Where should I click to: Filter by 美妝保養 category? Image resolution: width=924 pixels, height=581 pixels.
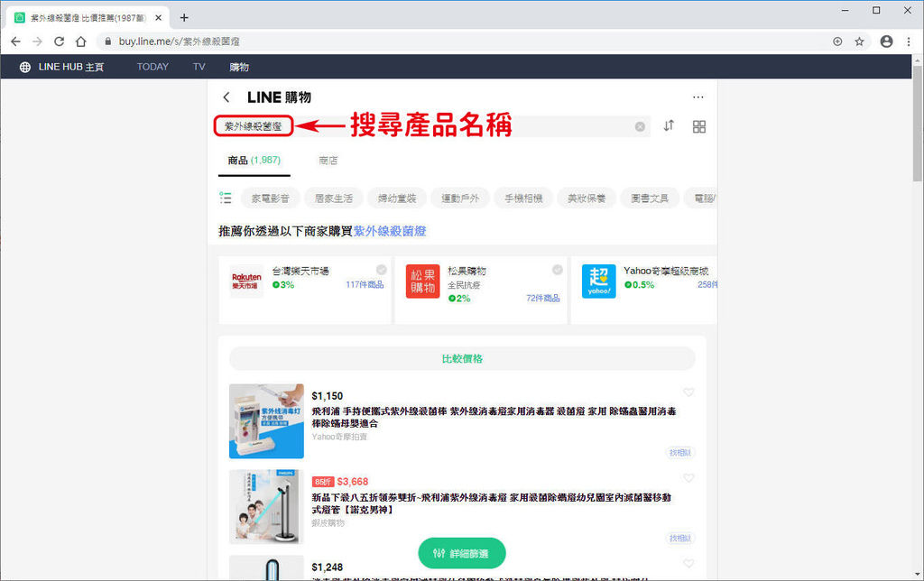pyautogui.click(x=587, y=198)
